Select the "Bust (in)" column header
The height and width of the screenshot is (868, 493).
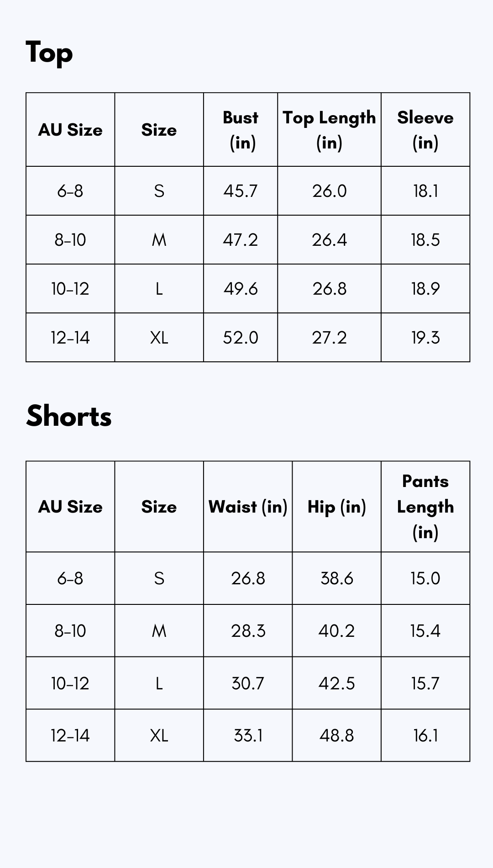point(241,130)
